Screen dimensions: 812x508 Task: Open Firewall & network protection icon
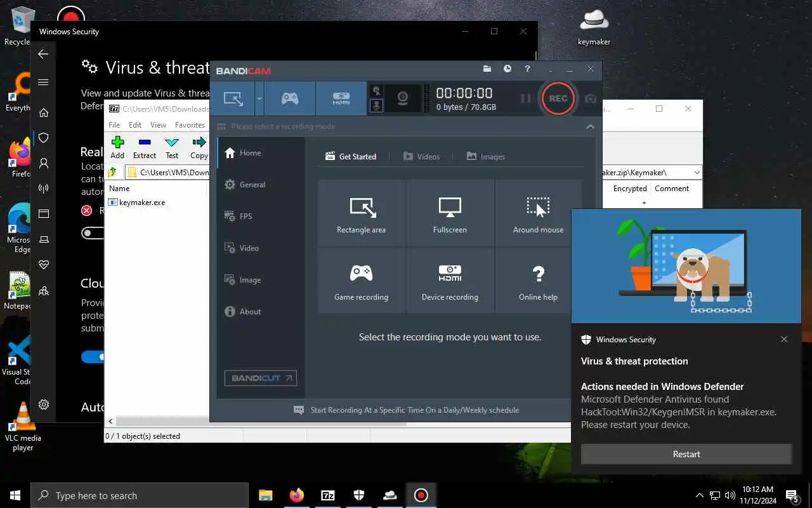[44, 189]
